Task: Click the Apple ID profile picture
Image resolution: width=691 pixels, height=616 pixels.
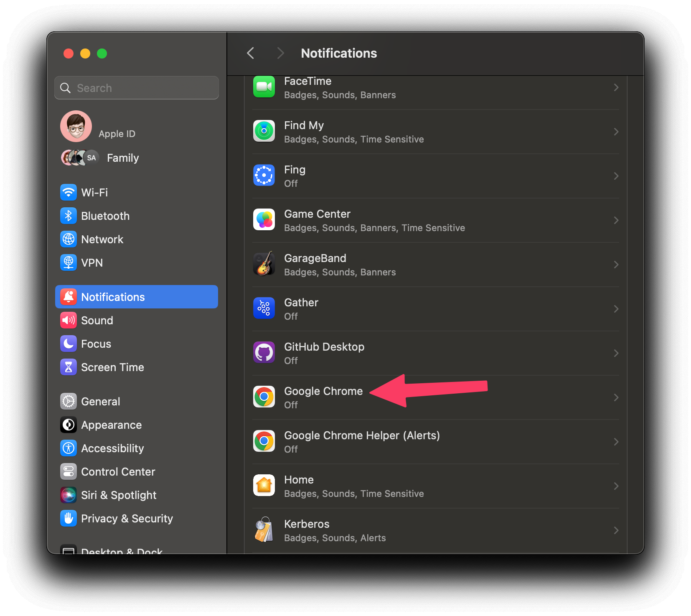Action: 76,126
